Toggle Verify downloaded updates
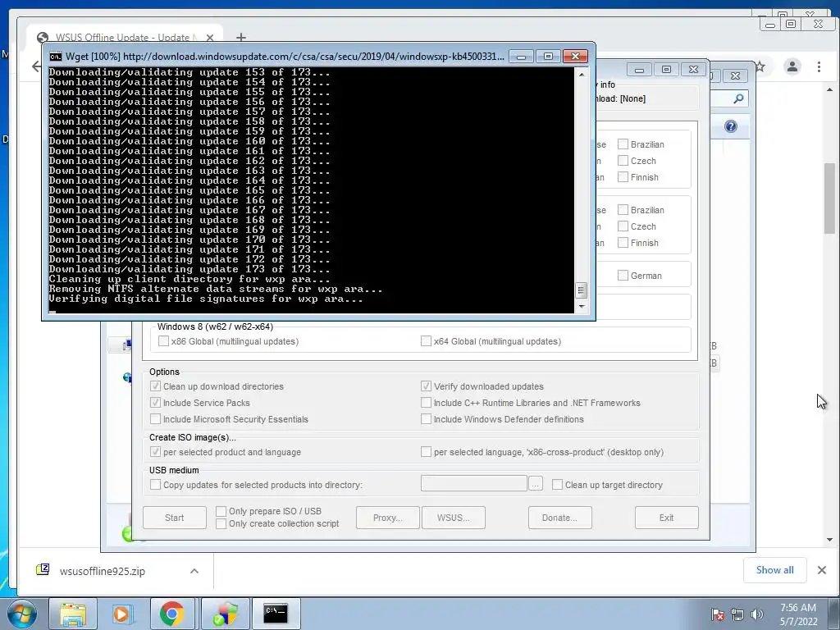This screenshot has width=840, height=630. pos(426,386)
